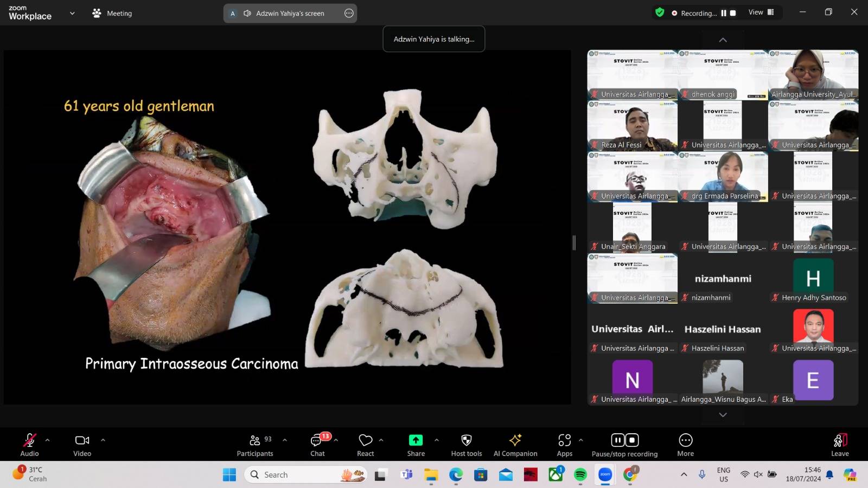Click stop icon in Pause/stop recording
Image resolution: width=868 pixels, height=488 pixels.
[x=632, y=440]
